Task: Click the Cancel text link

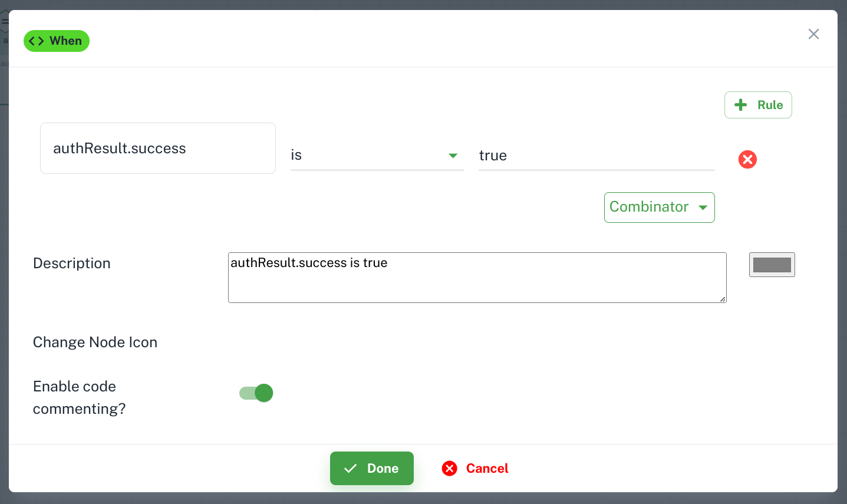Action: click(x=487, y=468)
